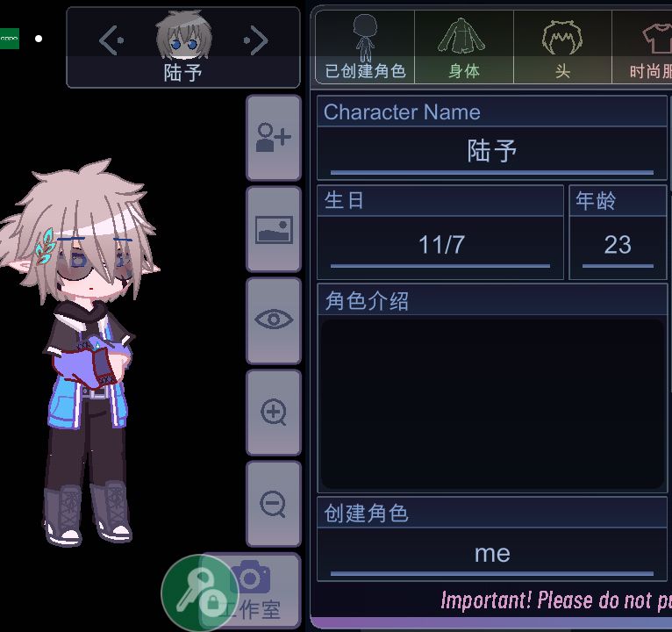Select the 陆予 character head thumbnail

pos(183,35)
